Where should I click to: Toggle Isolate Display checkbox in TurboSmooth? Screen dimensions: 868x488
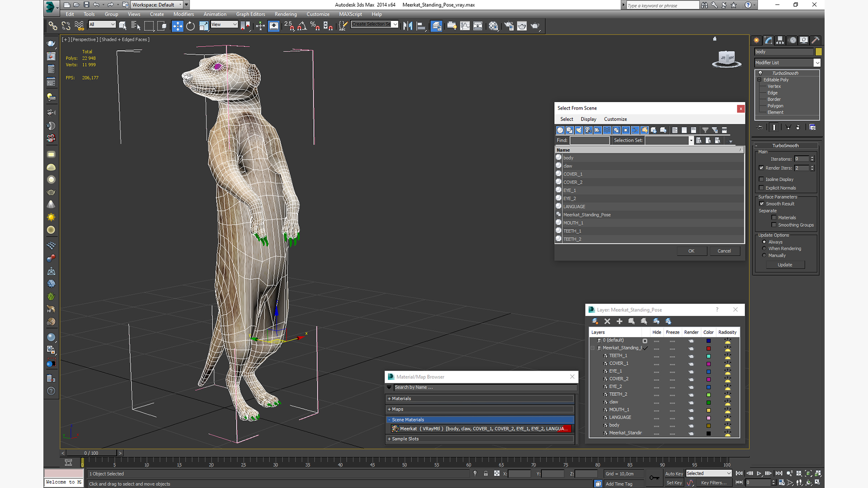click(762, 179)
